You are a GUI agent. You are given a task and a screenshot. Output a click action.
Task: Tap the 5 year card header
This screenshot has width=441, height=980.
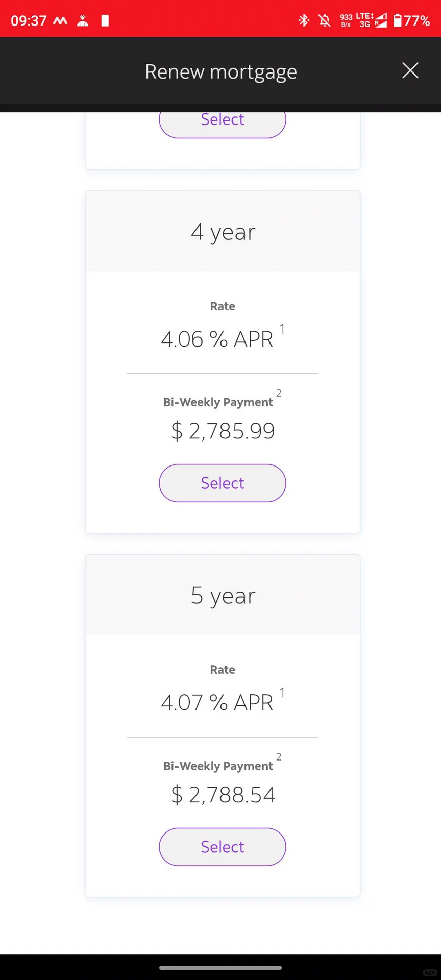pyautogui.click(x=223, y=595)
